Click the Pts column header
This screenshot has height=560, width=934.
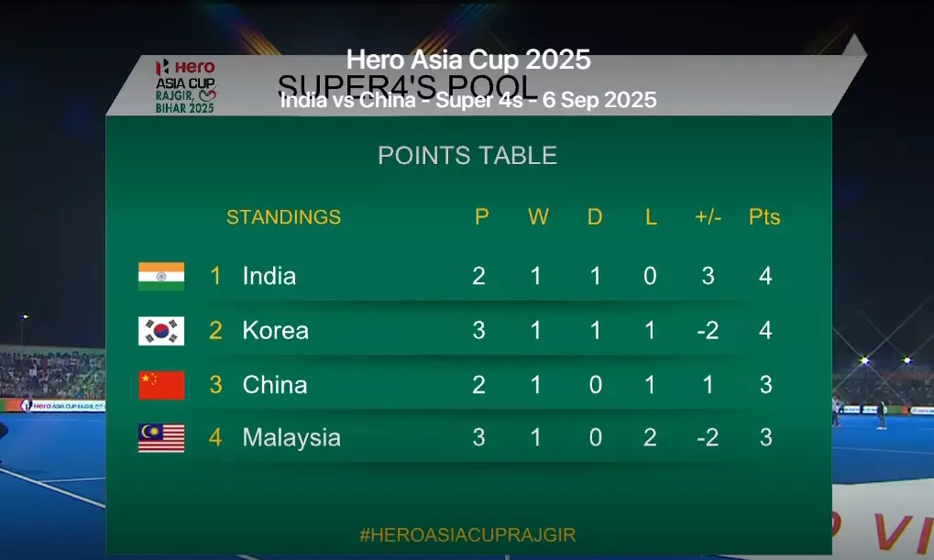click(764, 217)
